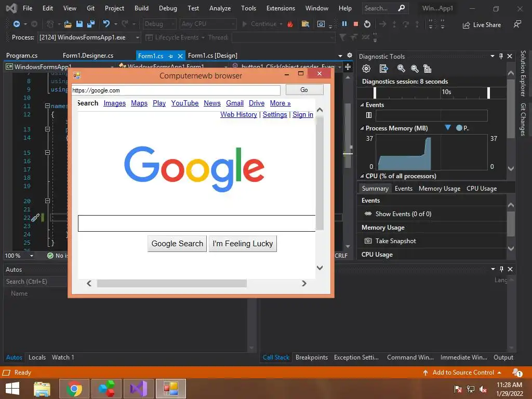
Task: Open Chrome from the taskbar
Action: pyautogui.click(x=74, y=389)
